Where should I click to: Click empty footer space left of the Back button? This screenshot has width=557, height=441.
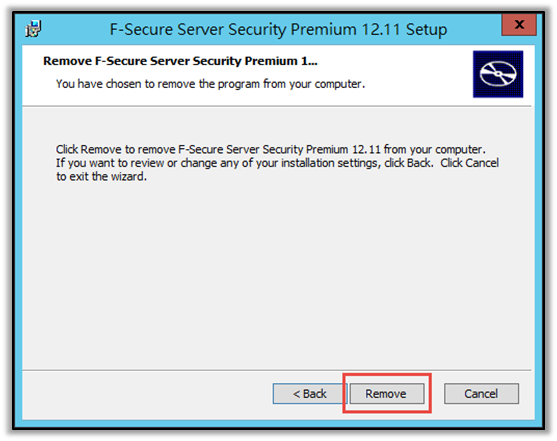point(147,394)
